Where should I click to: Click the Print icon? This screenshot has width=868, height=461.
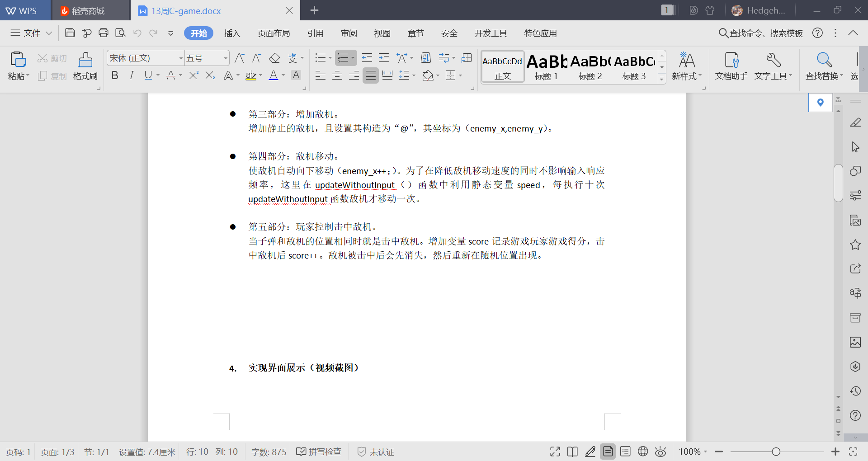tap(104, 33)
